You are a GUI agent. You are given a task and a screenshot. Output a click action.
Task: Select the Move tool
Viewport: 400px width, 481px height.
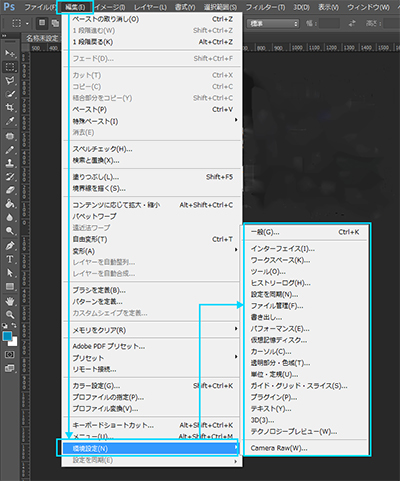10,53
